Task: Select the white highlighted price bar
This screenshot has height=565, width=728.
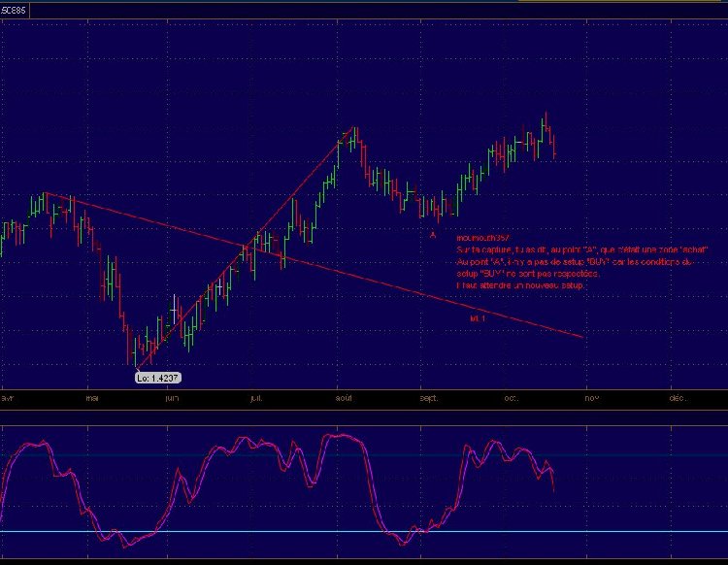Action: [174, 309]
